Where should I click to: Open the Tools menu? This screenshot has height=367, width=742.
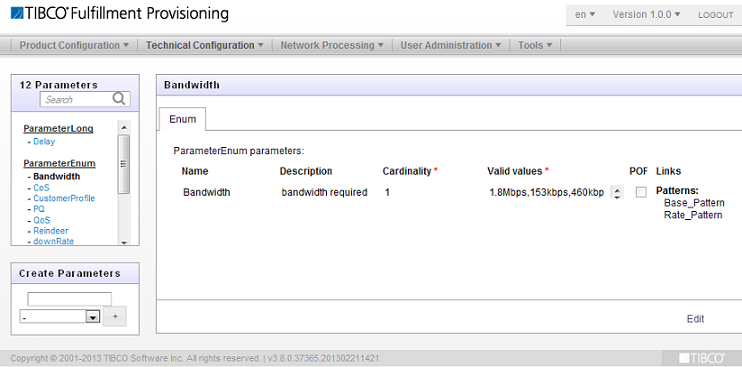coord(535,45)
